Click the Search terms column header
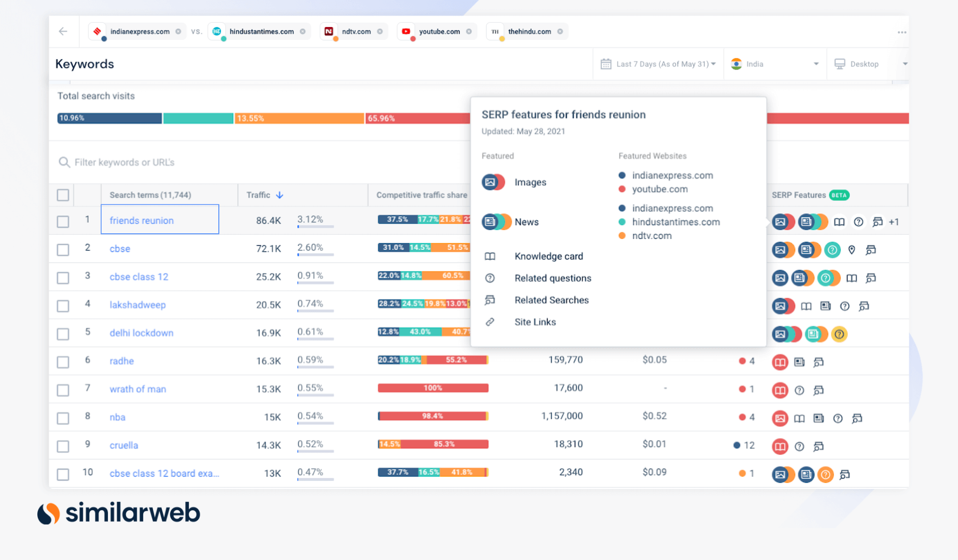 point(150,195)
